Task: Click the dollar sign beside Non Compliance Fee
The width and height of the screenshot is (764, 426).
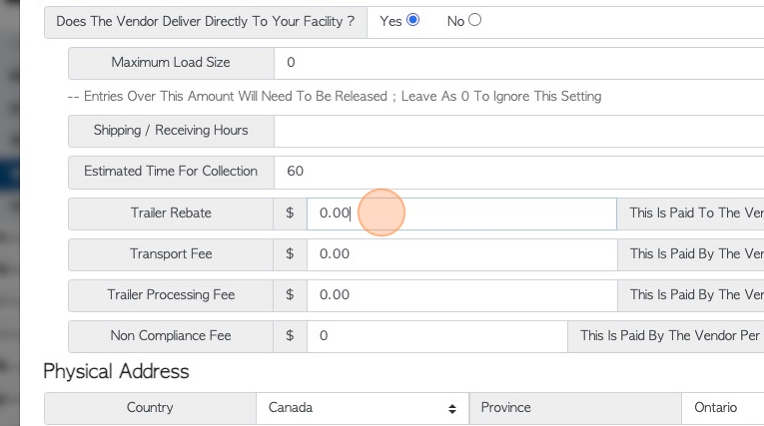Action: click(290, 336)
